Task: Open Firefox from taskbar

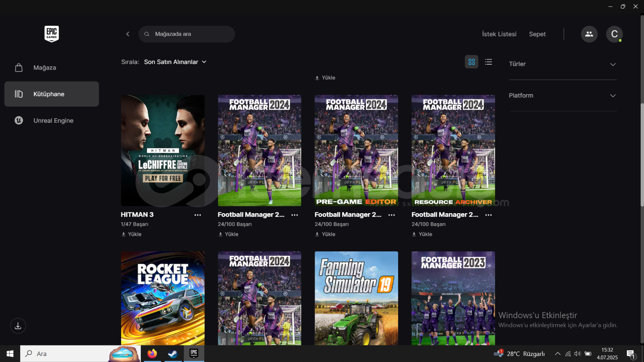Action: click(152, 354)
